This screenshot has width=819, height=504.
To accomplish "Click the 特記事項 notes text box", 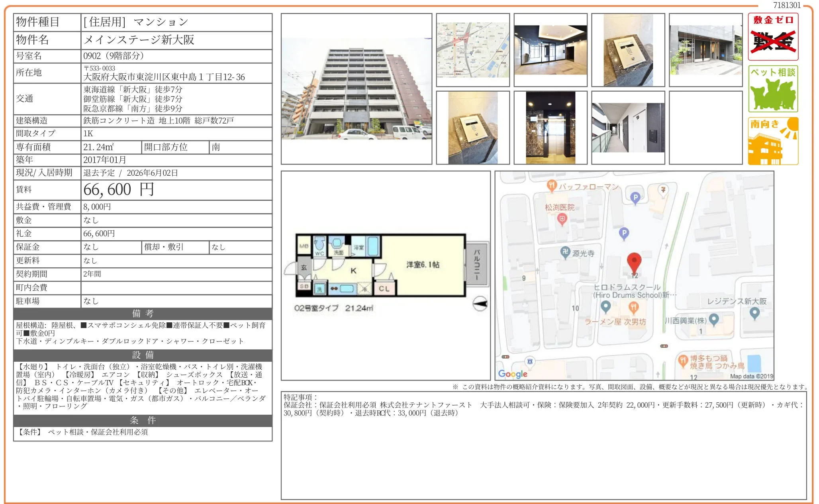I will point(543,445).
